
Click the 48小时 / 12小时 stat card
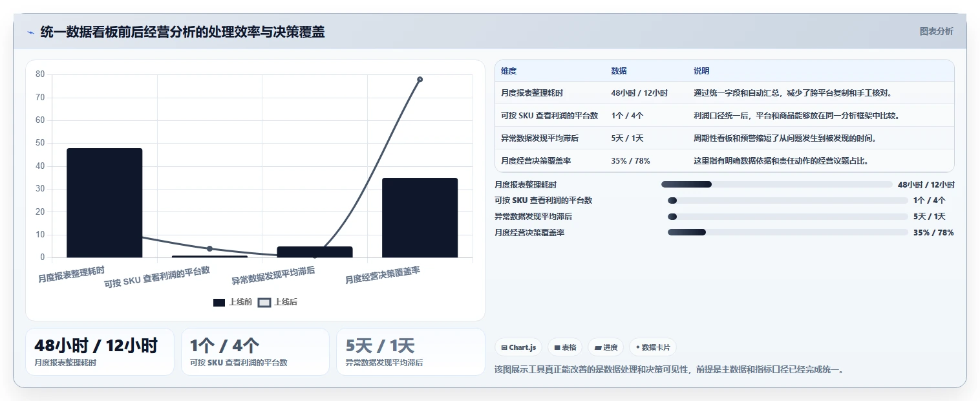pyautogui.click(x=100, y=352)
